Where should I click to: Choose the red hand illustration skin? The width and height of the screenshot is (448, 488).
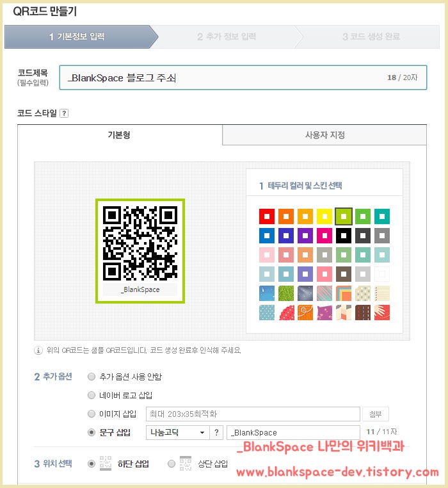[x=382, y=313]
